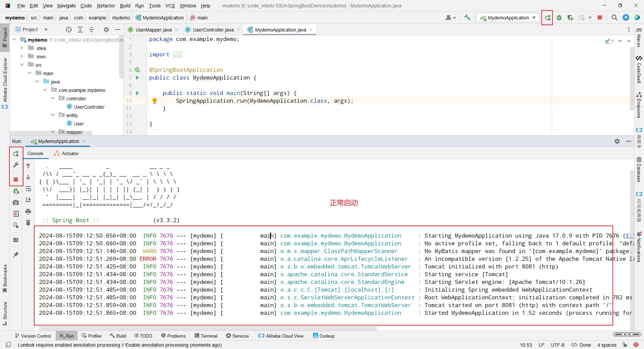The height and width of the screenshot is (349, 644).
Task: Open the CodeGeeX side panel
Action: [639, 70]
